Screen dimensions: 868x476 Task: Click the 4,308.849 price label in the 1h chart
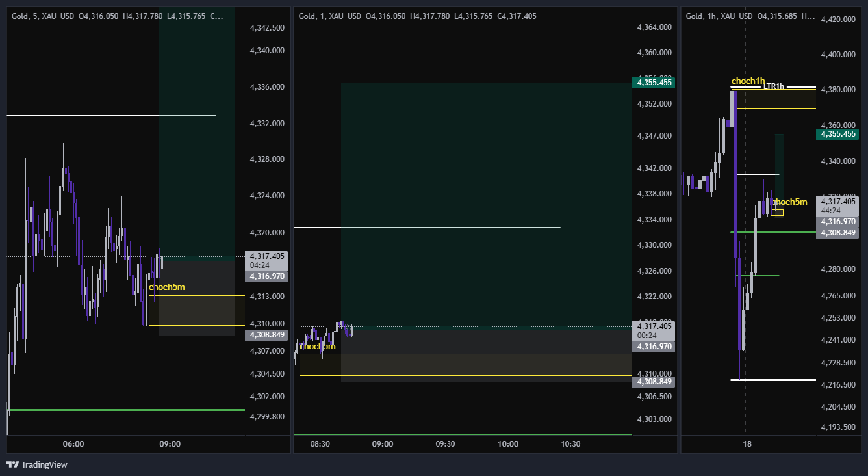click(837, 232)
